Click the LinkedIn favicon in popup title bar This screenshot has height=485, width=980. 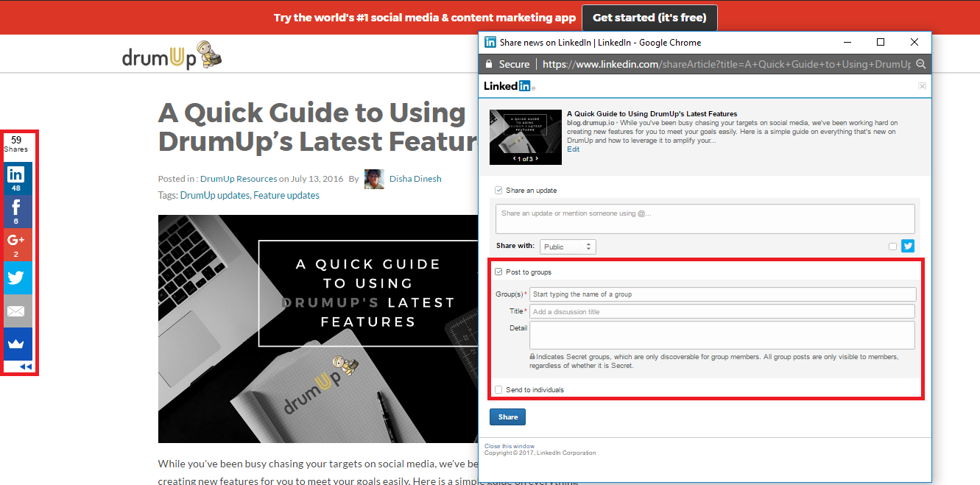(490, 43)
